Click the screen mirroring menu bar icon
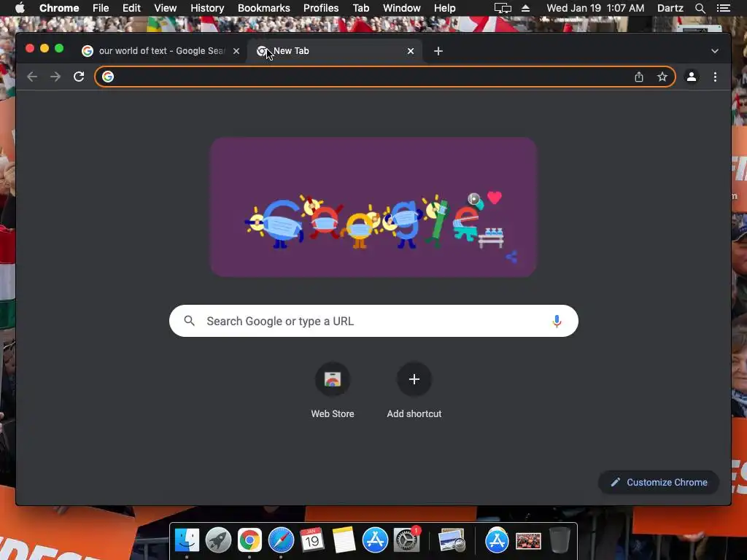The height and width of the screenshot is (560, 747). (503, 8)
